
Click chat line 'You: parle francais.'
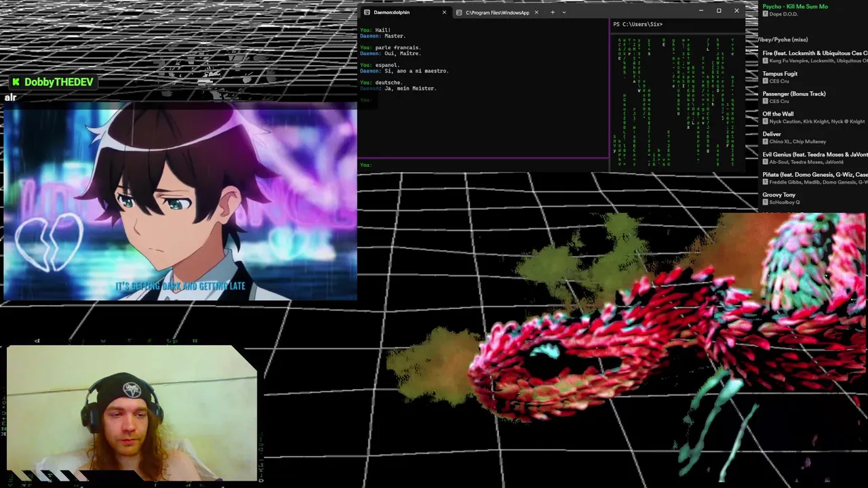tap(390, 48)
